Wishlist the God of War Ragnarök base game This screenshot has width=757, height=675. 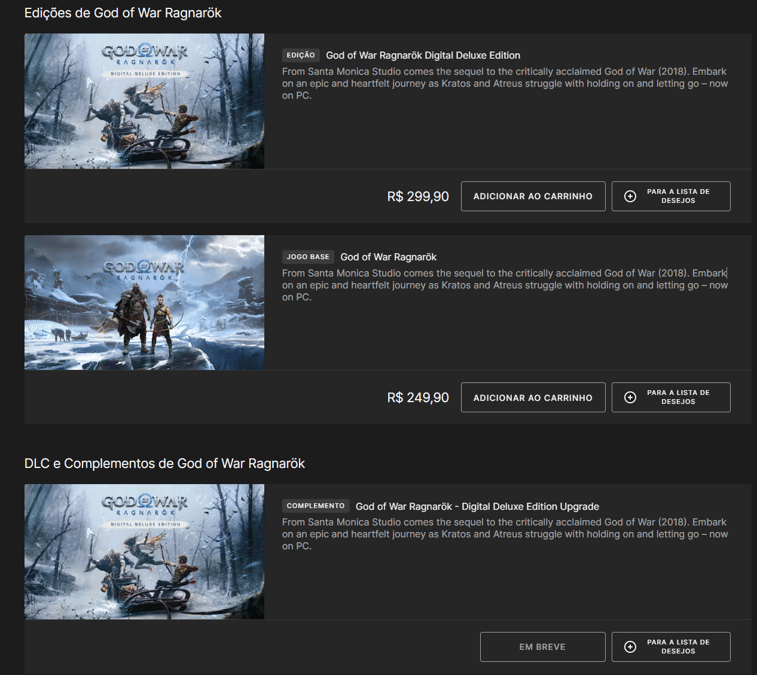(x=671, y=397)
